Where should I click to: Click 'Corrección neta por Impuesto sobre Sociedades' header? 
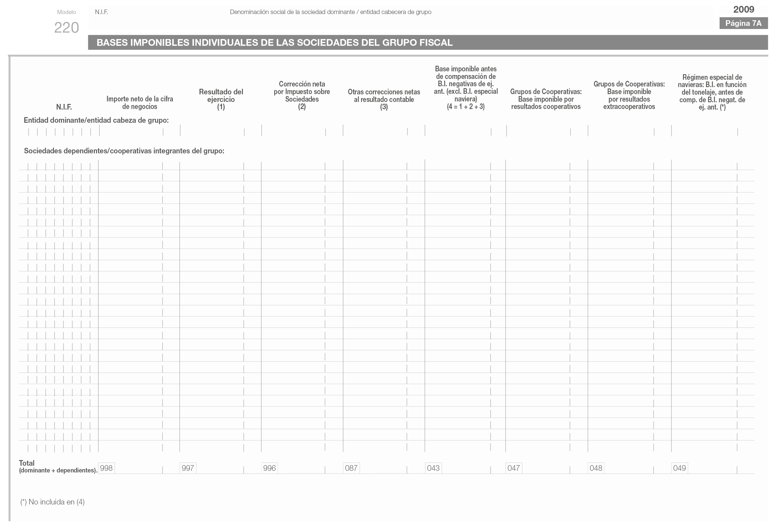point(302,95)
